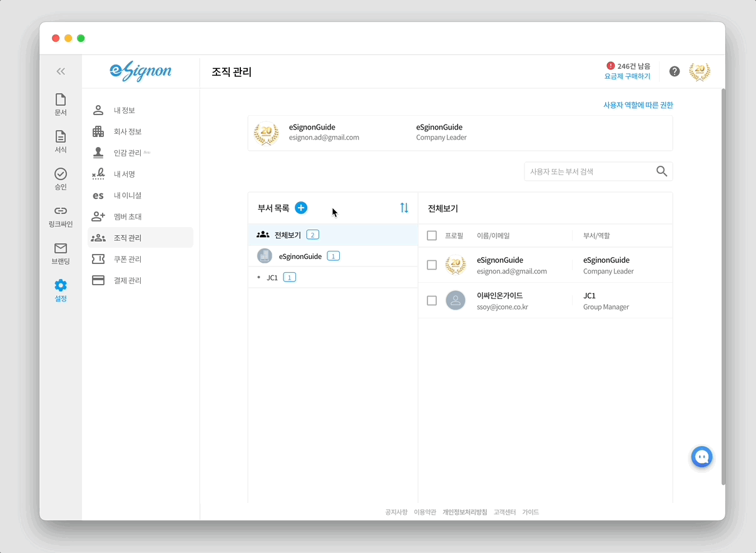
Task: Open the 서식 templates section
Action: click(x=61, y=142)
